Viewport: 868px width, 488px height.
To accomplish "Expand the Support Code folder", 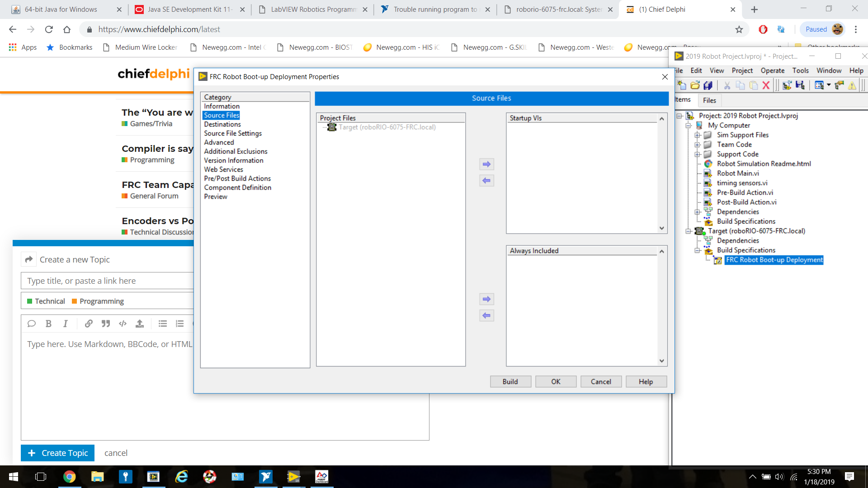I will 698,154.
